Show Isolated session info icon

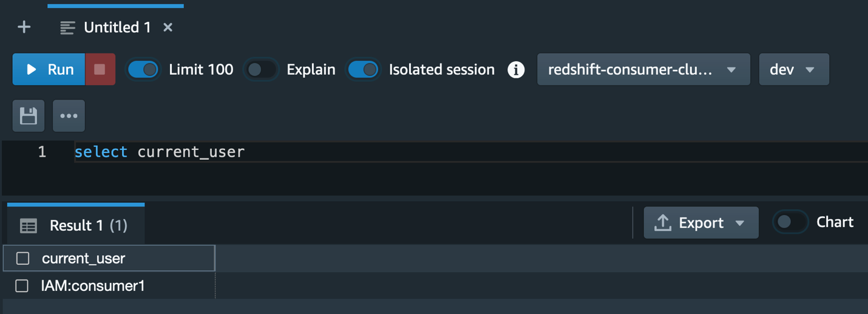pyautogui.click(x=516, y=70)
